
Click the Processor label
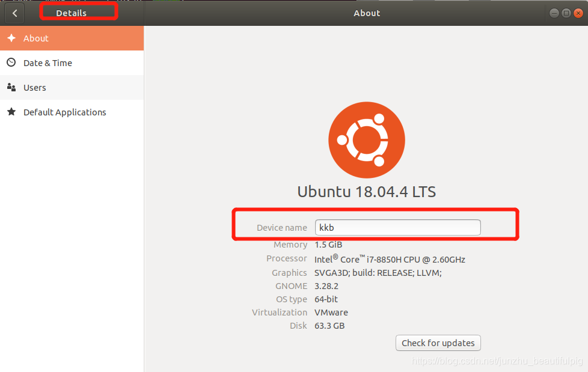[287, 258]
